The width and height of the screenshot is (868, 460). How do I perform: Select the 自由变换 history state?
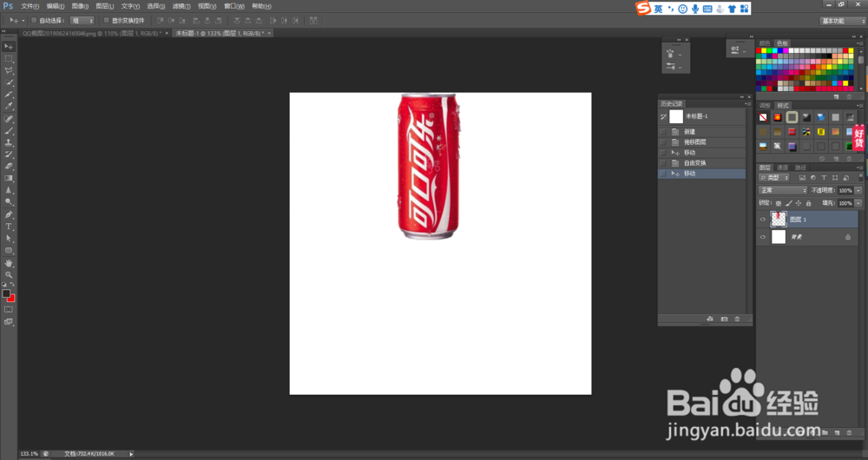coord(701,163)
